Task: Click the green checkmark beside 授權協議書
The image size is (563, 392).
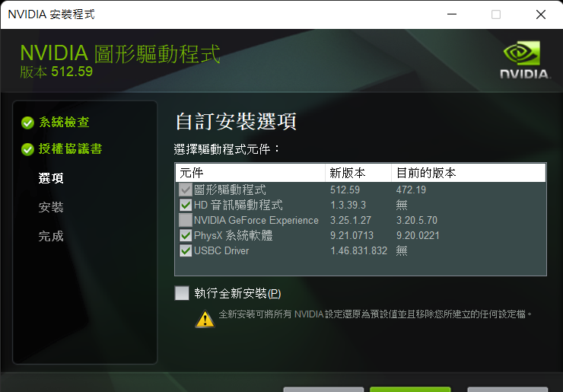Action: pyautogui.click(x=27, y=149)
